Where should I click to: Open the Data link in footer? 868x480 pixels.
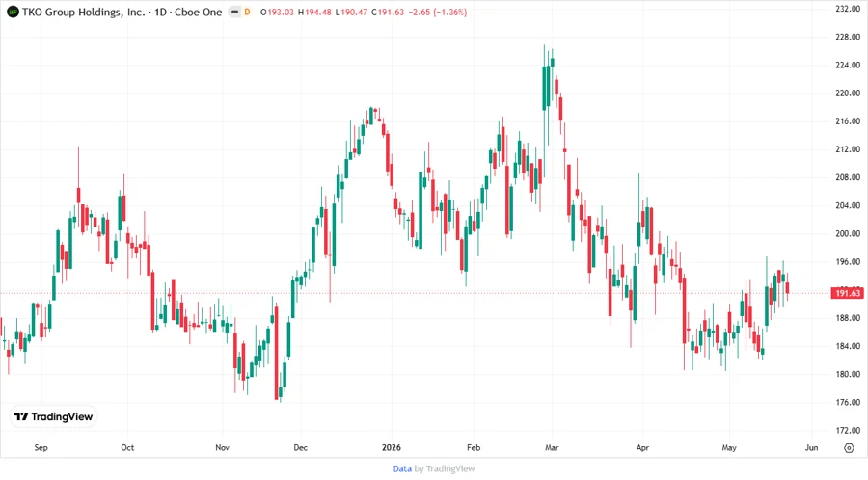tap(402, 468)
